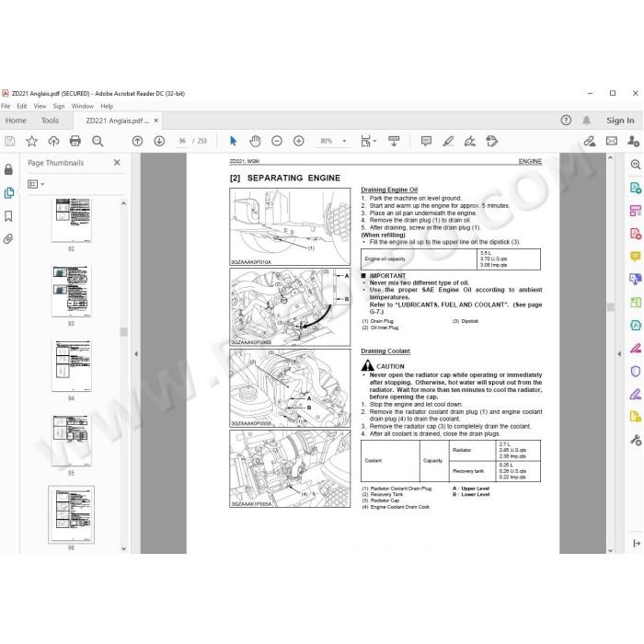
Task: Select the Hand pan tool
Action: point(255,142)
